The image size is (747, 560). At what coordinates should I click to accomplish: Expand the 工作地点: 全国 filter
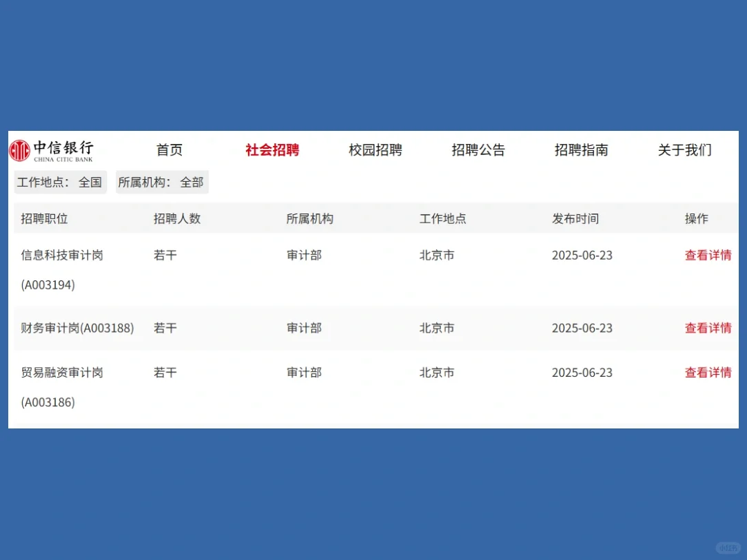point(61,182)
